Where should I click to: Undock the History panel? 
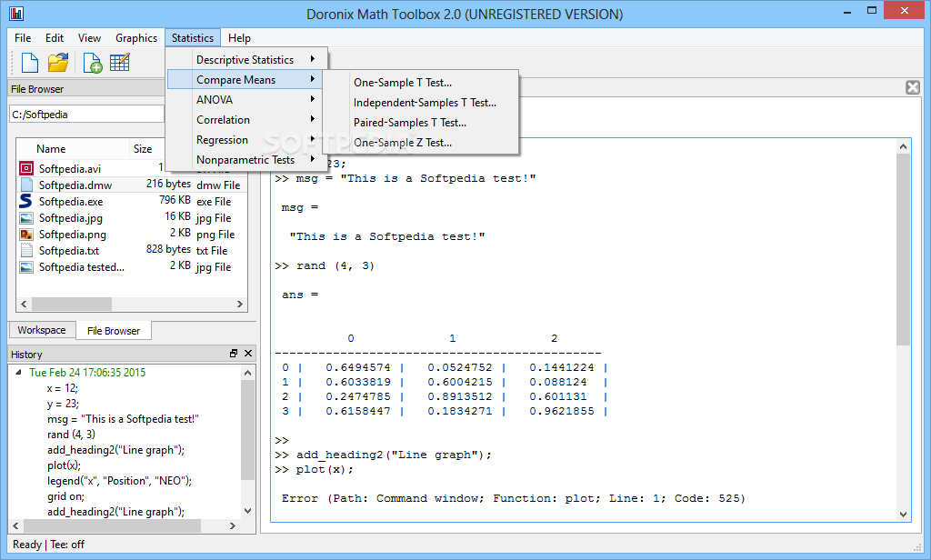tap(234, 354)
